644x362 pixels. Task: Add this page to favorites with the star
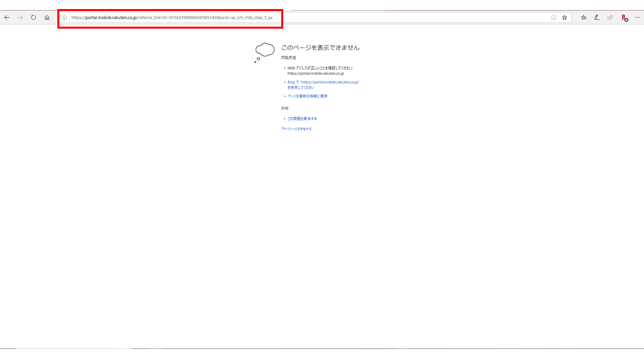[565, 18]
